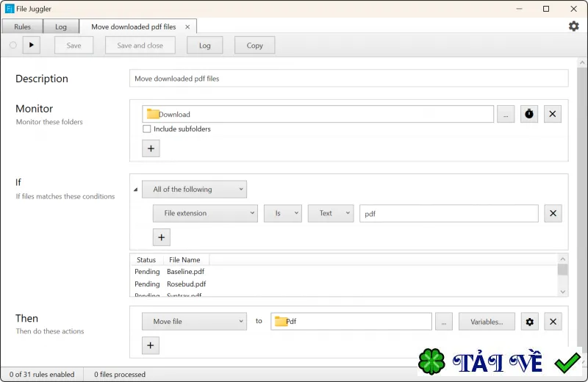Open the Text type dropdown

(331, 213)
